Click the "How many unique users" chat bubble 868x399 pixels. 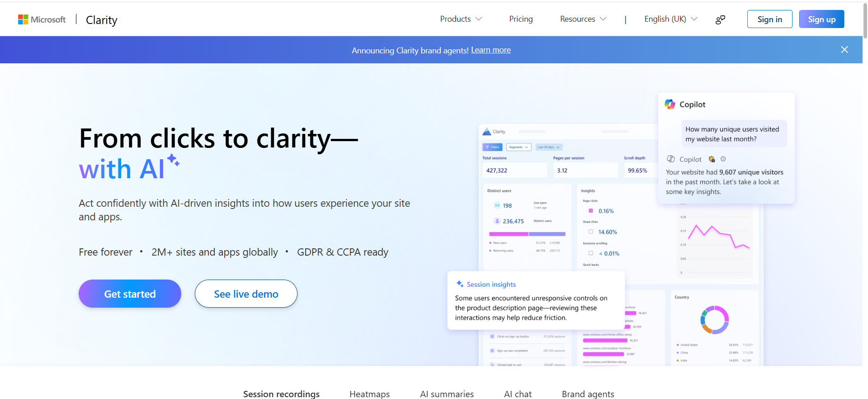[734, 134]
